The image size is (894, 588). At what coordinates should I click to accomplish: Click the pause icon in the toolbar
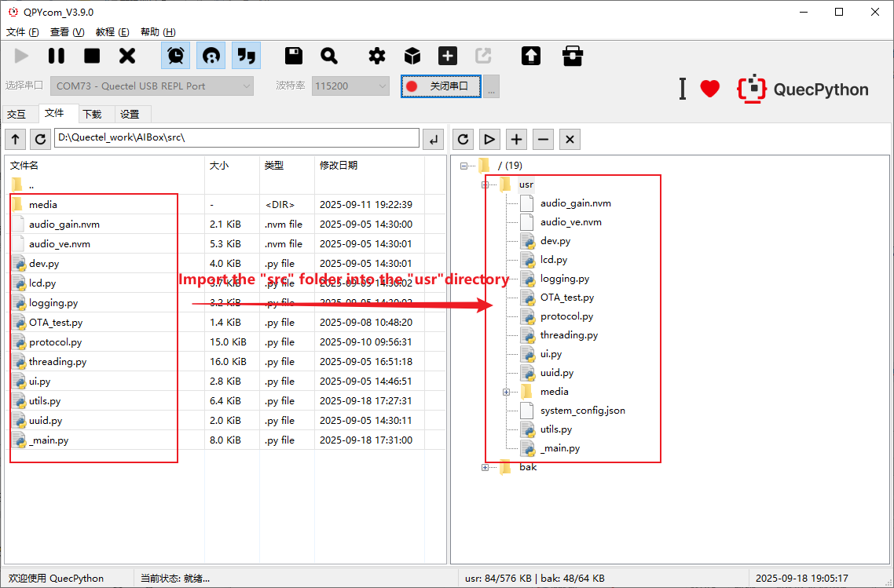coord(57,56)
